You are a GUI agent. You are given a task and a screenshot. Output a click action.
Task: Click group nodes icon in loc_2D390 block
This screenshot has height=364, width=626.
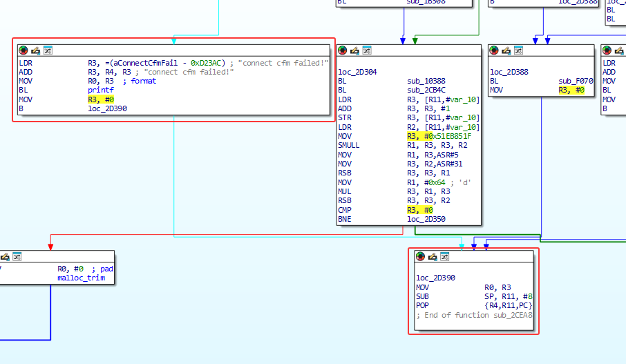[445, 256]
